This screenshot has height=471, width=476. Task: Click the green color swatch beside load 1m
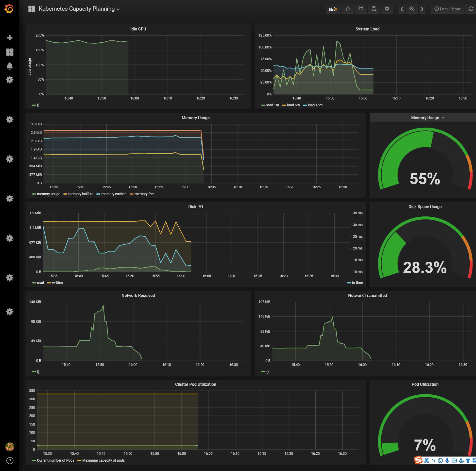tap(263, 105)
